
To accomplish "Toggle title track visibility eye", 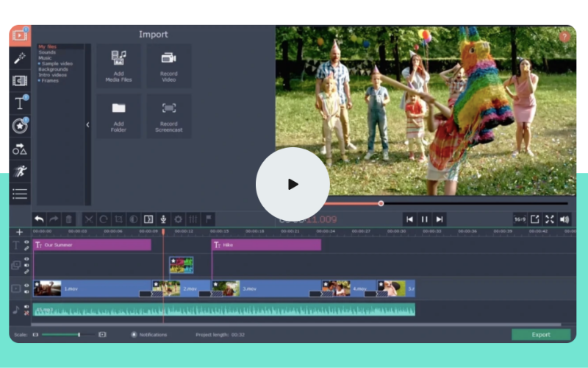I will 26,242.
